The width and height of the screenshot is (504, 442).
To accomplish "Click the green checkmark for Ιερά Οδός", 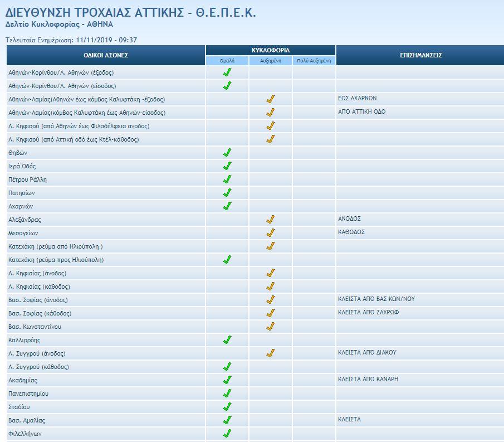I will click(x=227, y=166).
